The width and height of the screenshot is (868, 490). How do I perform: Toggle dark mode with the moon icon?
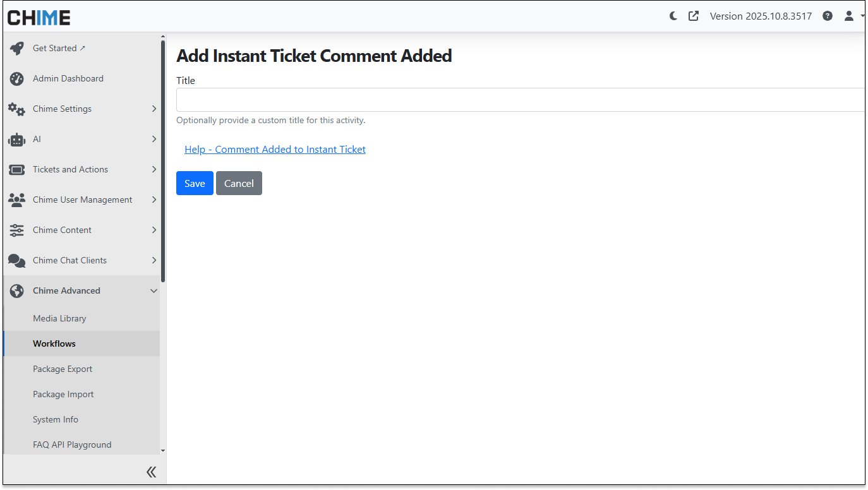pyautogui.click(x=673, y=16)
